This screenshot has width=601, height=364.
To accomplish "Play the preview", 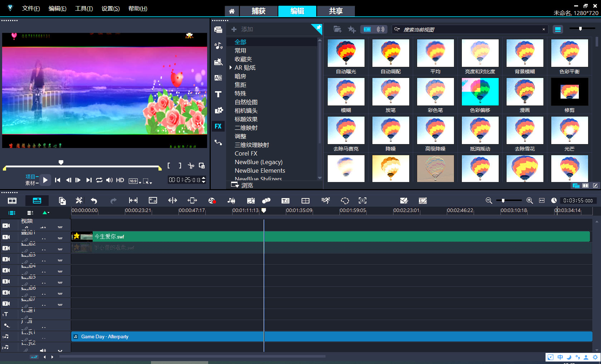I will 45,180.
